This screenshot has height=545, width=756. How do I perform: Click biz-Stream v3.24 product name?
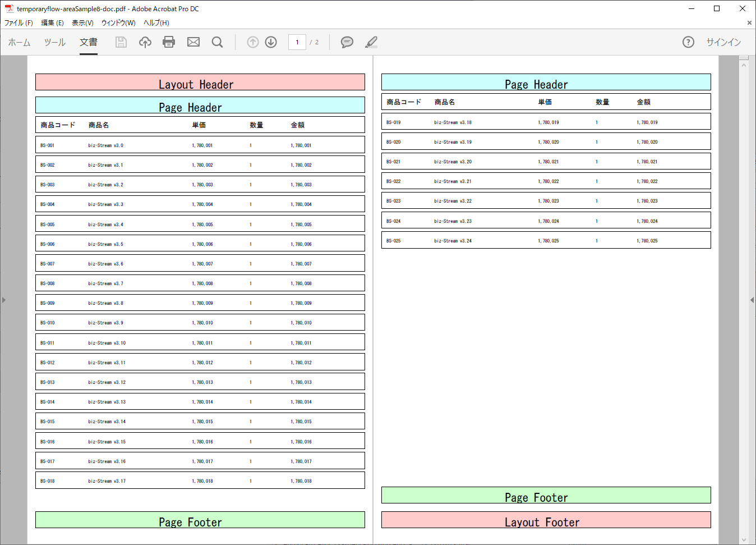453,241
